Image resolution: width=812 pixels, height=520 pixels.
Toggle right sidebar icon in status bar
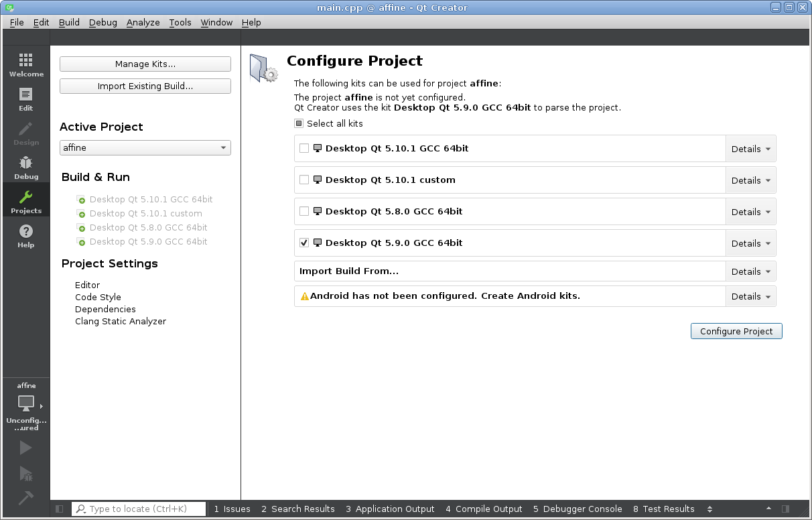(x=785, y=509)
